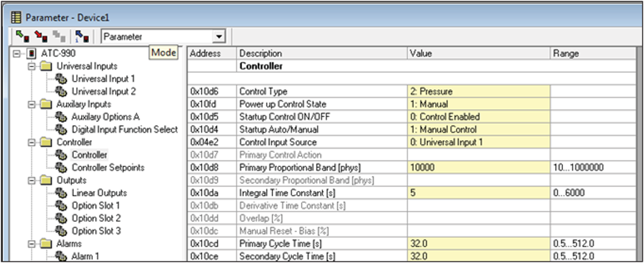
Task: Select Option Slot 2 in tree
Action: pyautogui.click(x=96, y=218)
